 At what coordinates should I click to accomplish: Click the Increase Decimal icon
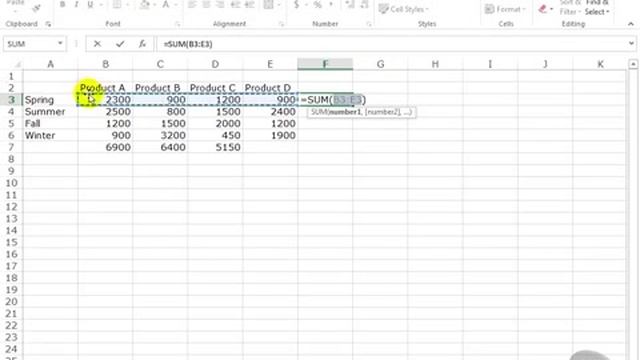coord(350,5)
